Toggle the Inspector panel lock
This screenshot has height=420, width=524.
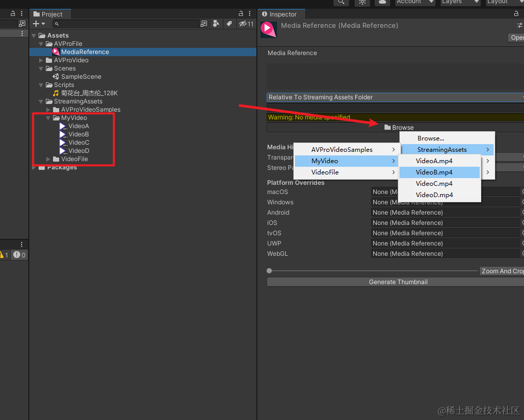[516, 14]
